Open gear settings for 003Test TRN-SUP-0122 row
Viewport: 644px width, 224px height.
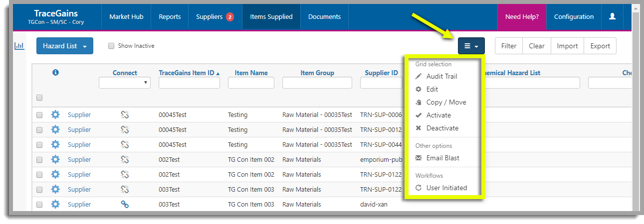[x=55, y=189]
